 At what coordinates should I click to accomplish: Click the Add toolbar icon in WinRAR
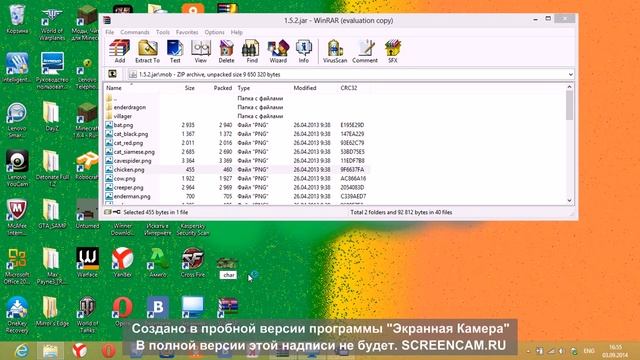point(120,51)
